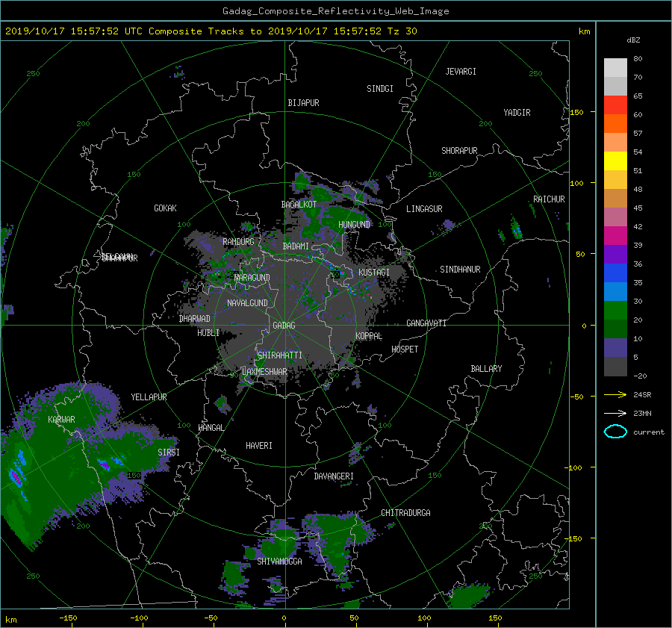This screenshot has height=628, width=672.
Task: Select the blue 35-36 dBZ swatch
Action: pos(615,273)
